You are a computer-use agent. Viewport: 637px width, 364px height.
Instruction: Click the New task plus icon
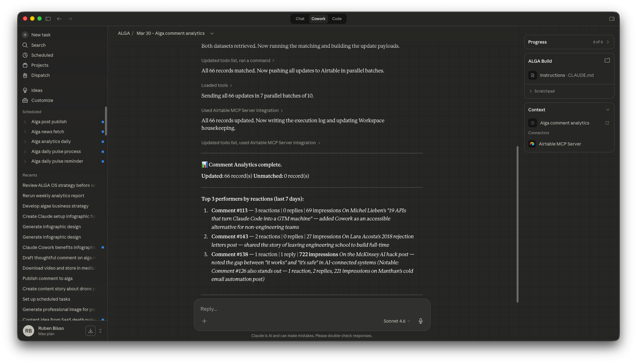pyautogui.click(x=25, y=35)
